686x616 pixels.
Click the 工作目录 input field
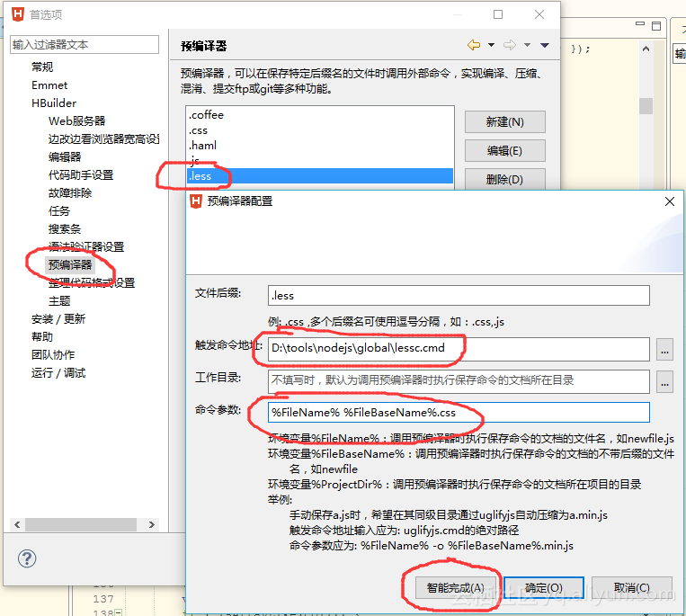(459, 381)
